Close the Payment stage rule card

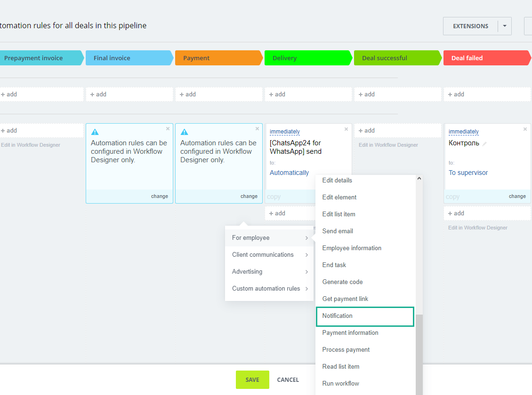(257, 129)
